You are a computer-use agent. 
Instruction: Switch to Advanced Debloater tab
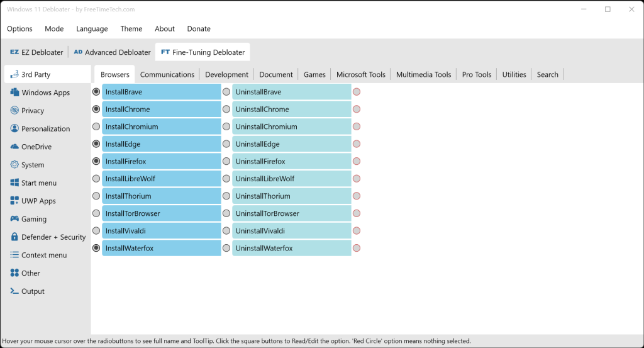pos(112,52)
